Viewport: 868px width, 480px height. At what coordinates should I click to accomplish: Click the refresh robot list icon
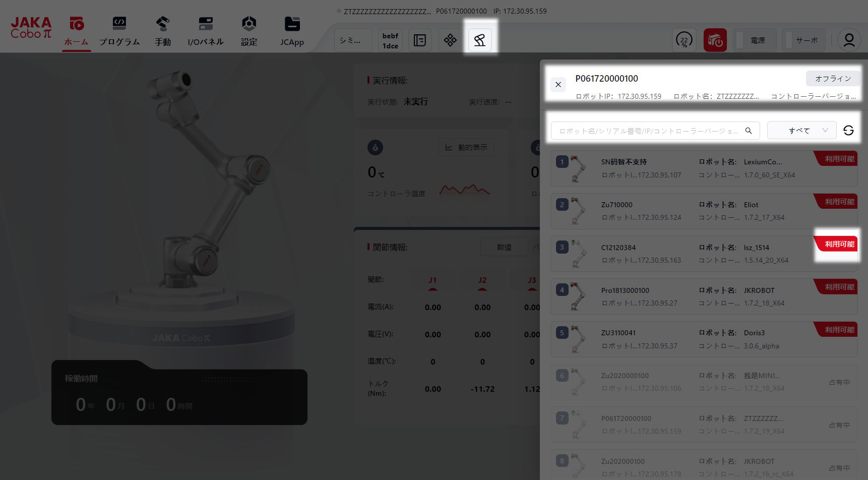coord(848,131)
